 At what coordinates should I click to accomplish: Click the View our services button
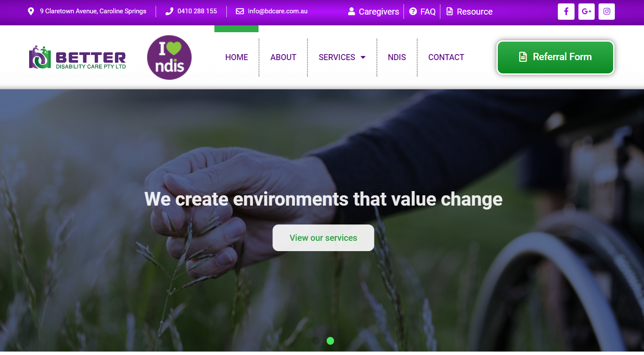[323, 238]
